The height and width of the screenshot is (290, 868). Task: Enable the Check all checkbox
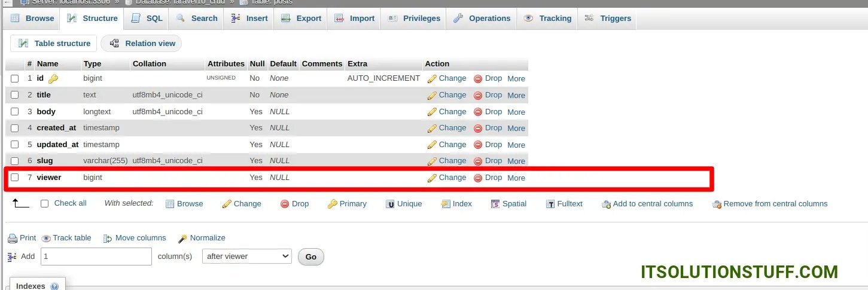coord(45,203)
